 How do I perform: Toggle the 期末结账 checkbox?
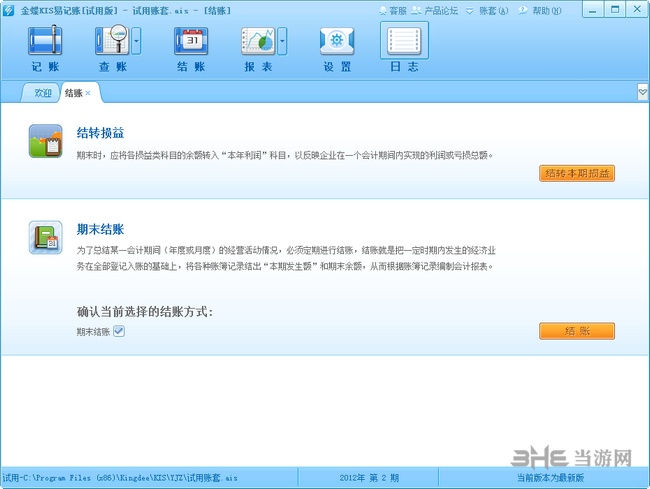(x=119, y=331)
